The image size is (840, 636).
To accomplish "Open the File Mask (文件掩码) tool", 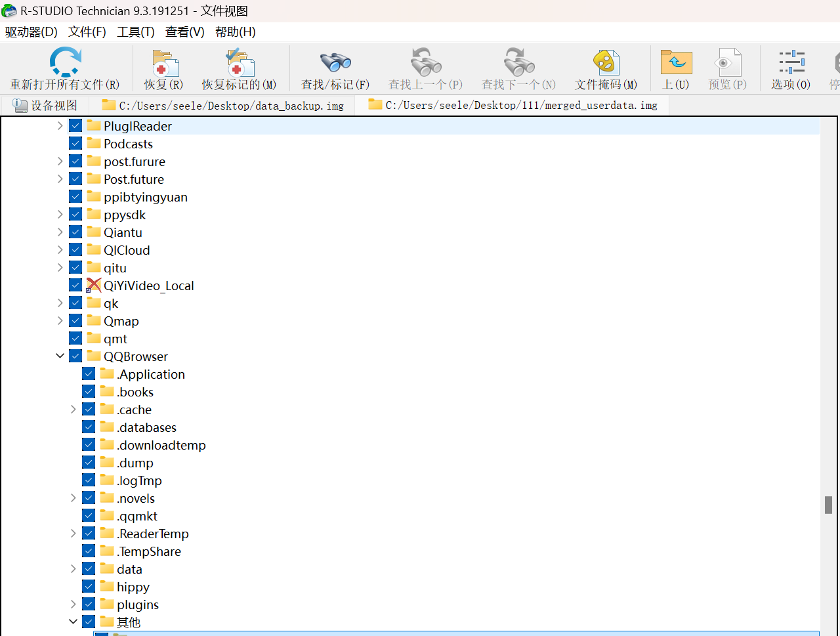I will click(606, 62).
